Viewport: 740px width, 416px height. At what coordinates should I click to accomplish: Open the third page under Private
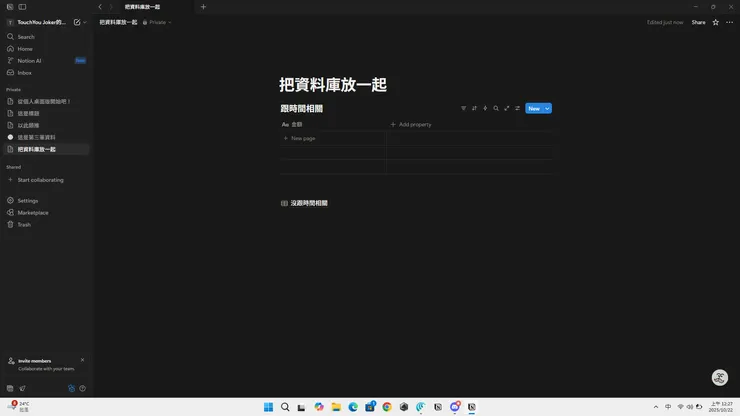tap(46, 125)
